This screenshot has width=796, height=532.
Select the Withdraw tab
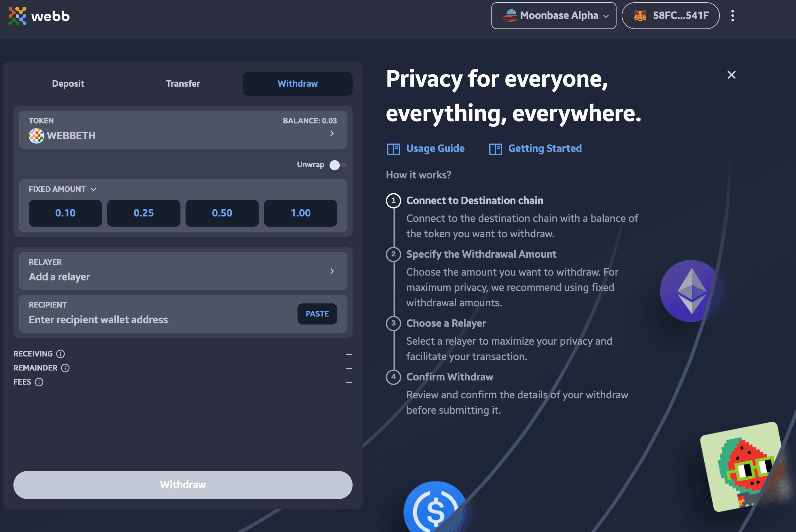click(298, 83)
